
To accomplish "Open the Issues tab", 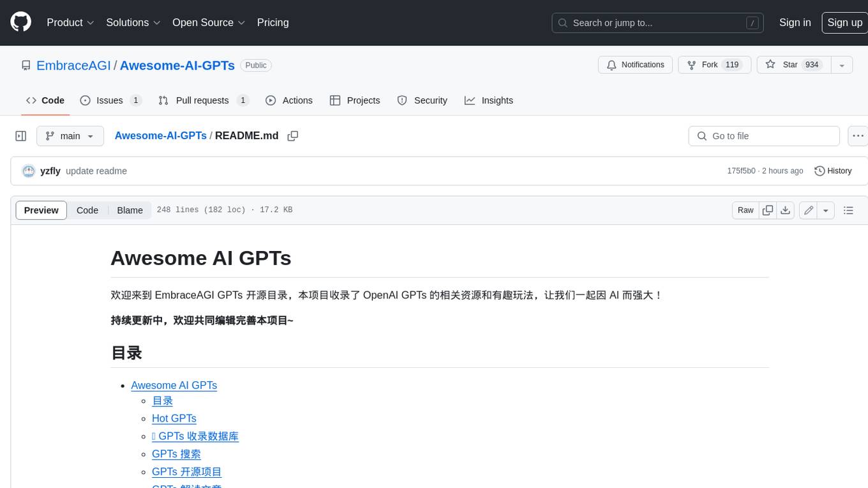I will [110, 100].
